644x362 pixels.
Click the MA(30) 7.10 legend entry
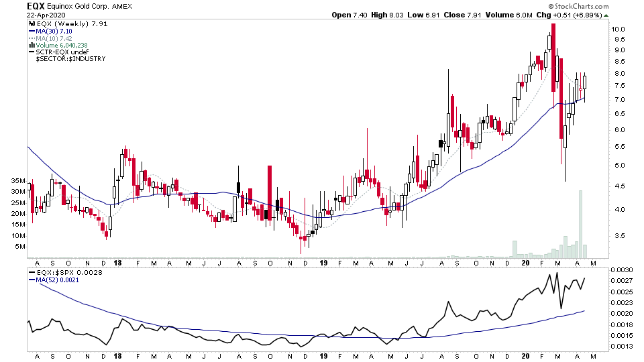[x=54, y=32]
